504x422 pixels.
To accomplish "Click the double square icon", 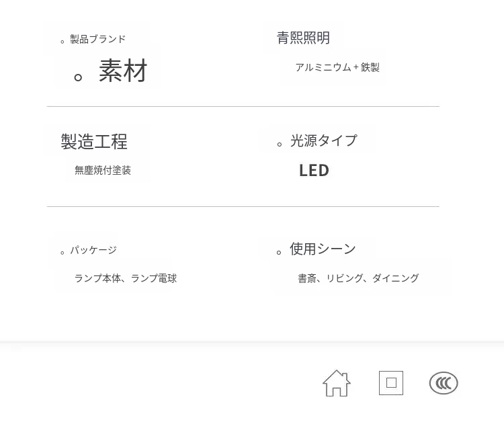I will coord(391,383).
